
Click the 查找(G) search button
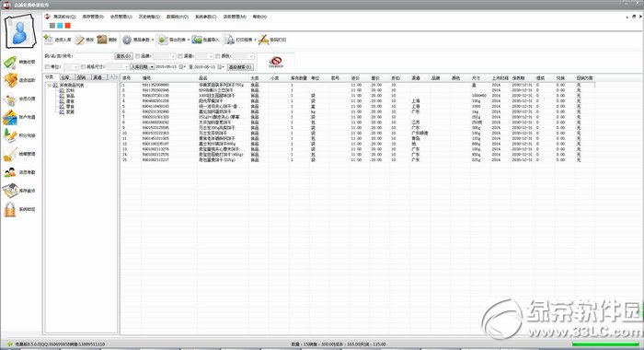click(123, 56)
